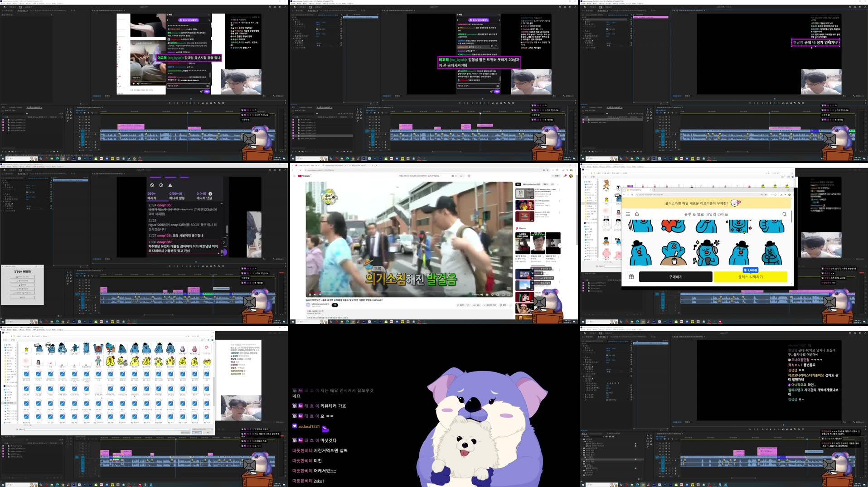Click the YouTube Premium logo
The width and height of the screenshot is (868, 487).
304,176
